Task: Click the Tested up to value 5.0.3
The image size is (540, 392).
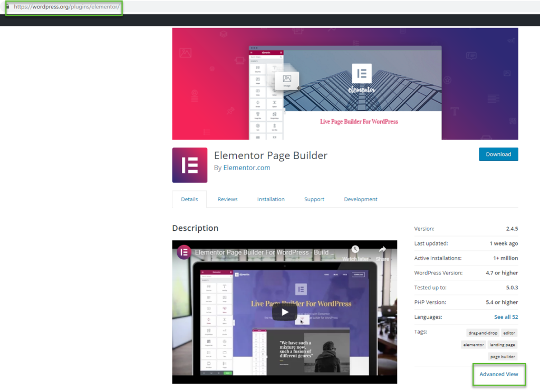Action: click(512, 287)
